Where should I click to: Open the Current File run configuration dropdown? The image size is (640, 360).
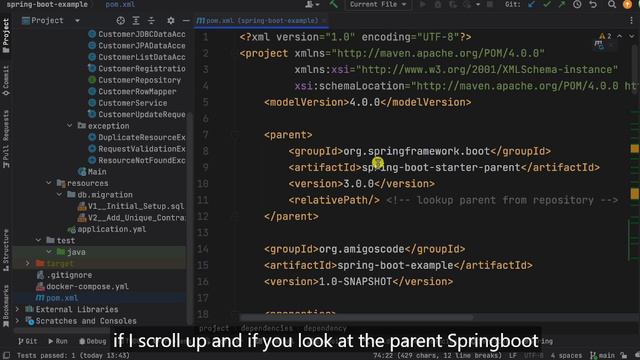tap(378, 4)
